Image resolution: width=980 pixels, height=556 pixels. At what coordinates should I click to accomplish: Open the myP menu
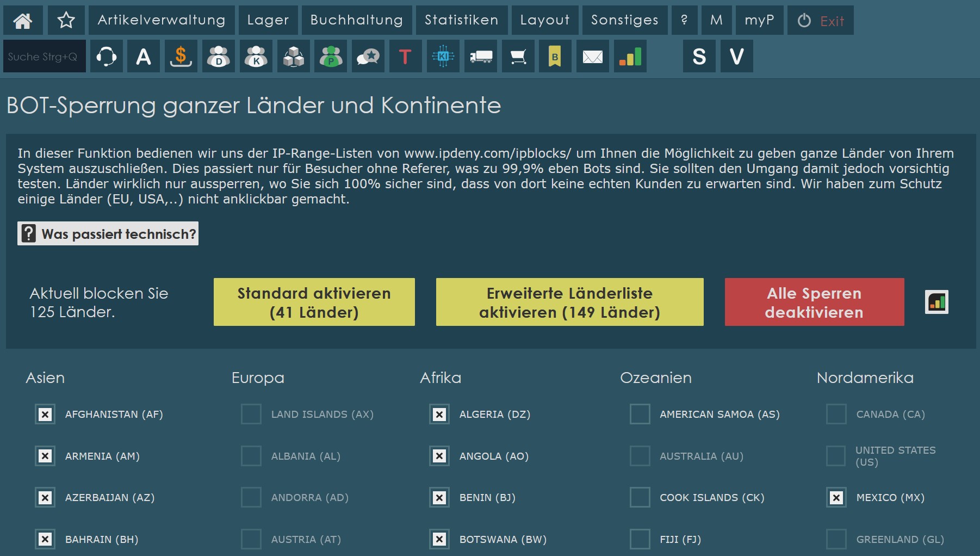tap(759, 20)
